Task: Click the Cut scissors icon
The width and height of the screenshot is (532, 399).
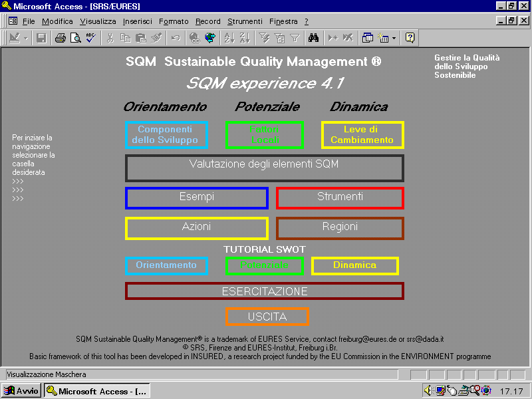Action: tap(110, 38)
